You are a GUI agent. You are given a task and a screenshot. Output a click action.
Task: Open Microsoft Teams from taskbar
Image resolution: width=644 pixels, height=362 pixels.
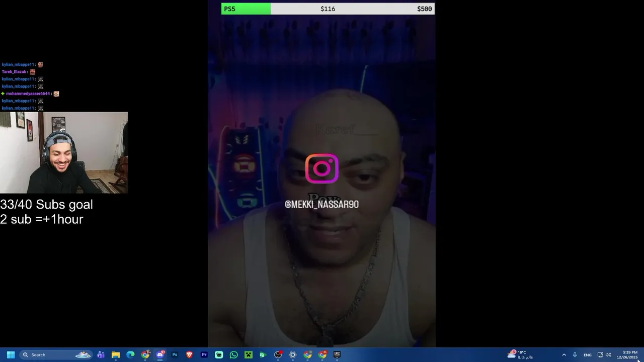[x=101, y=354]
